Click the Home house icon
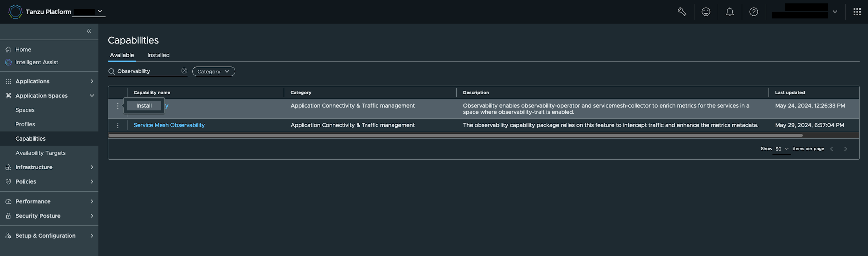Screen dimensions: 868x256 point(8,50)
